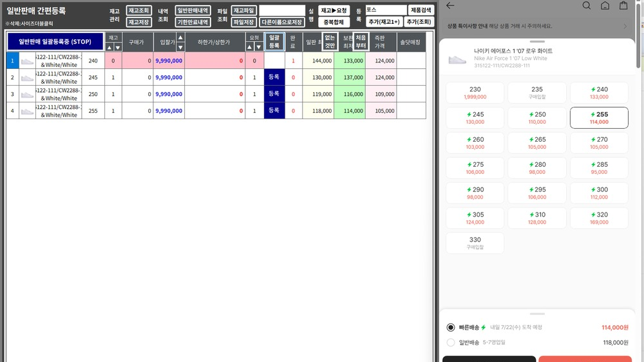Click the shoe thumbnail in row 1
The image size is (644, 362).
pos(27,61)
